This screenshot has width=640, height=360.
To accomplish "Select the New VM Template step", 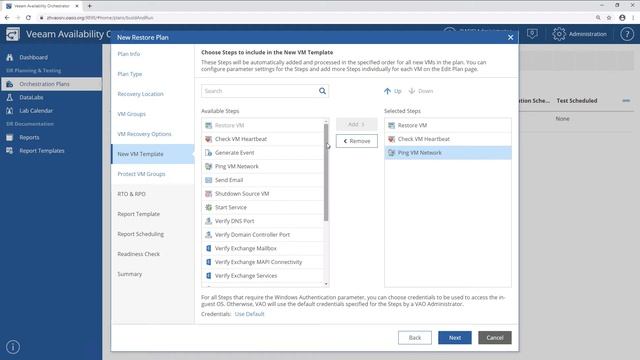I will click(152, 154).
